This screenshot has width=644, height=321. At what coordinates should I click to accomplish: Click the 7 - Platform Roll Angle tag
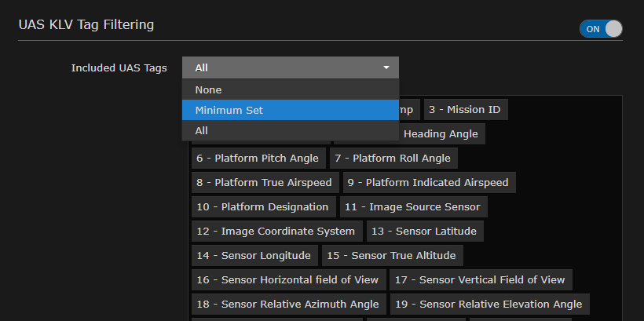click(x=393, y=159)
